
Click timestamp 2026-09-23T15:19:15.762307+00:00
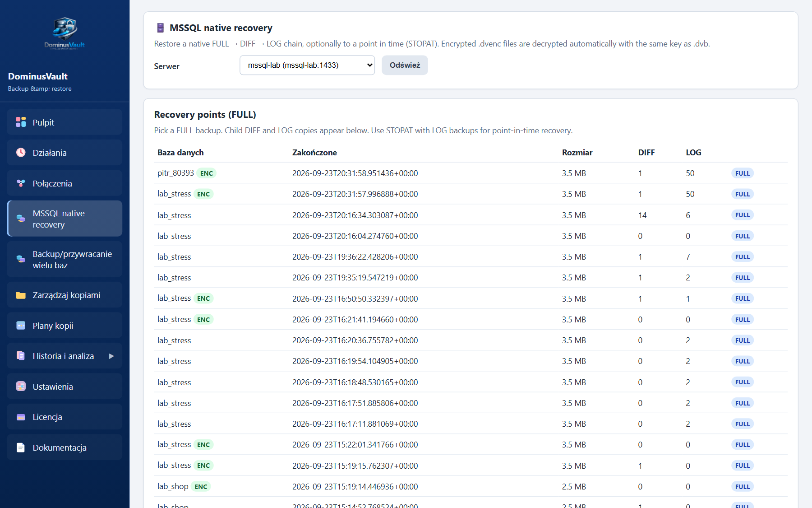[355, 466]
